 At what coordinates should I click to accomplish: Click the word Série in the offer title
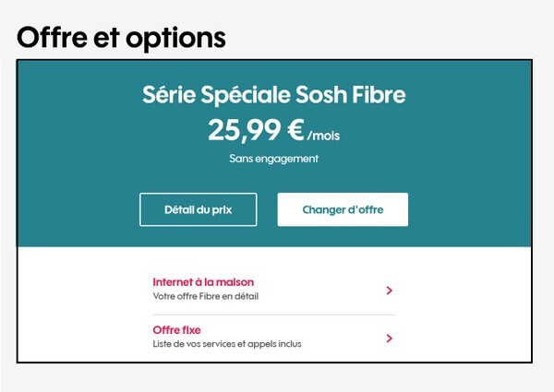point(169,95)
